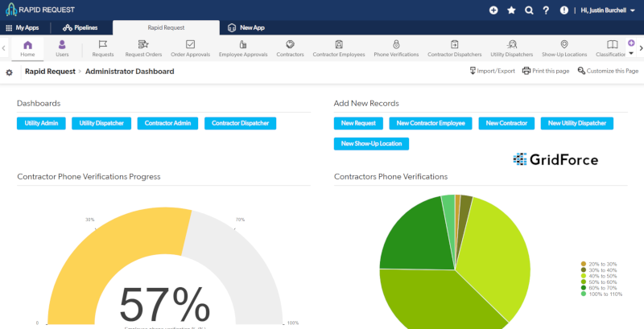644x329 pixels.
Task: Click the New Contractor Employee button
Action: click(x=431, y=123)
